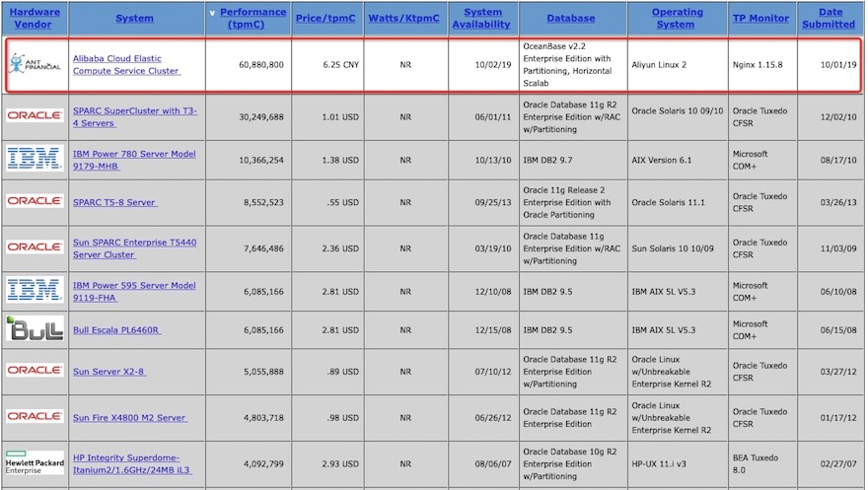Select the Nginx 1.15.8 cell
The height and width of the screenshot is (490, 868).
[x=758, y=65]
